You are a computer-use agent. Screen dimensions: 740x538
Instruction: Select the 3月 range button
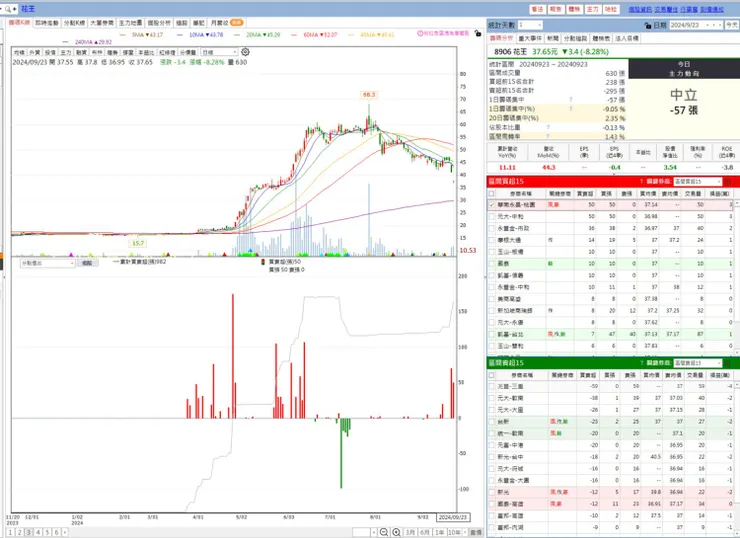coord(411,532)
